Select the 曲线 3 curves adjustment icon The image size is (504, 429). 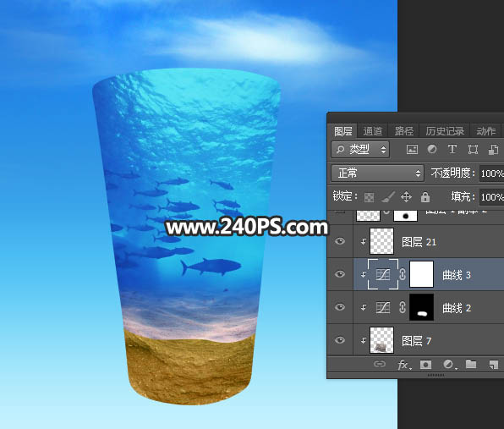pyautogui.click(x=383, y=274)
